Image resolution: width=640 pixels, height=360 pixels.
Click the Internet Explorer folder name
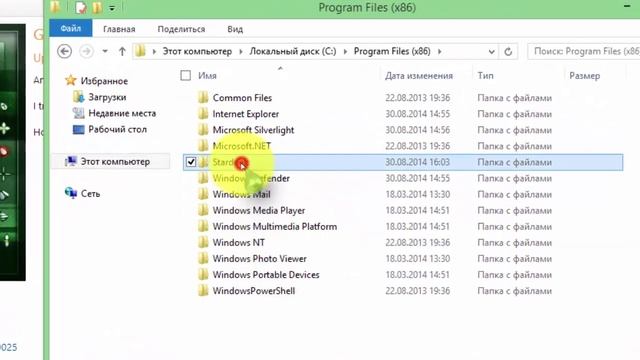coord(246,114)
